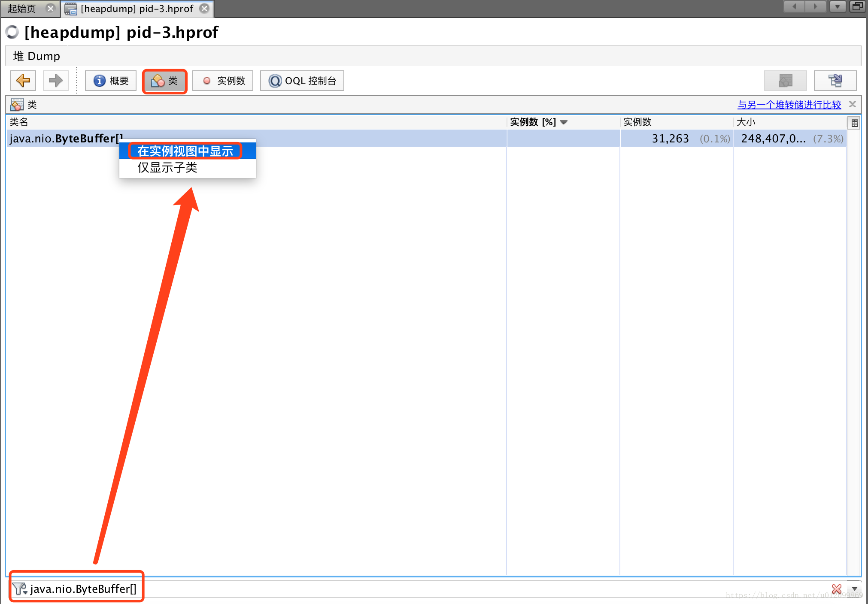Click 与另一个堆转储进行比较 link
This screenshot has height=604, width=868.
[789, 105]
